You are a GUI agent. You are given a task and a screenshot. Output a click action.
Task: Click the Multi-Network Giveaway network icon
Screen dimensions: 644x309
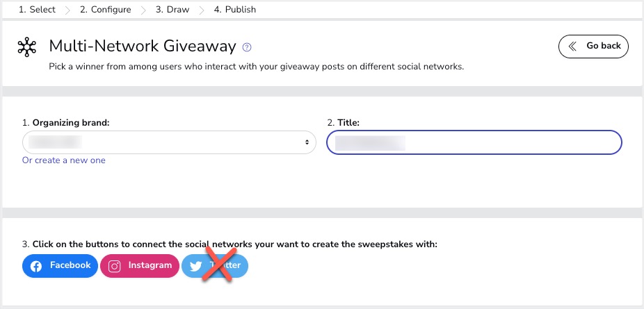pos(26,47)
